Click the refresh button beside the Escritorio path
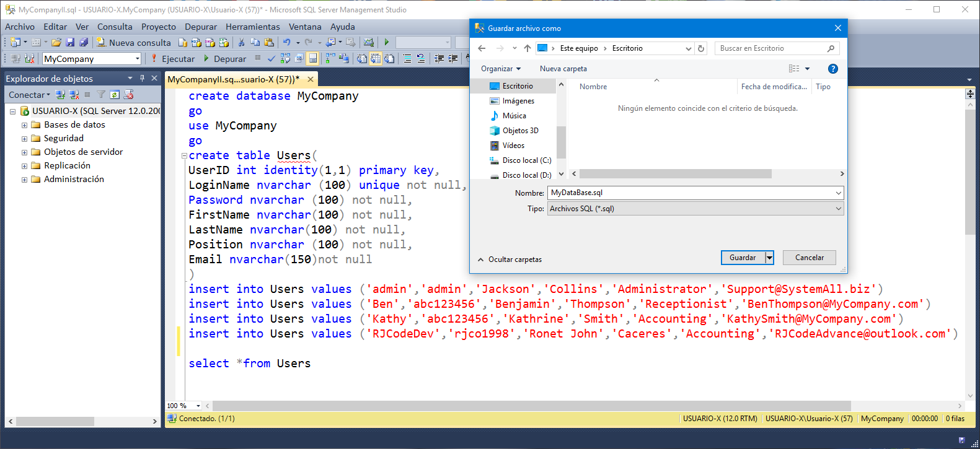This screenshot has width=980, height=449. pos(701,48)
